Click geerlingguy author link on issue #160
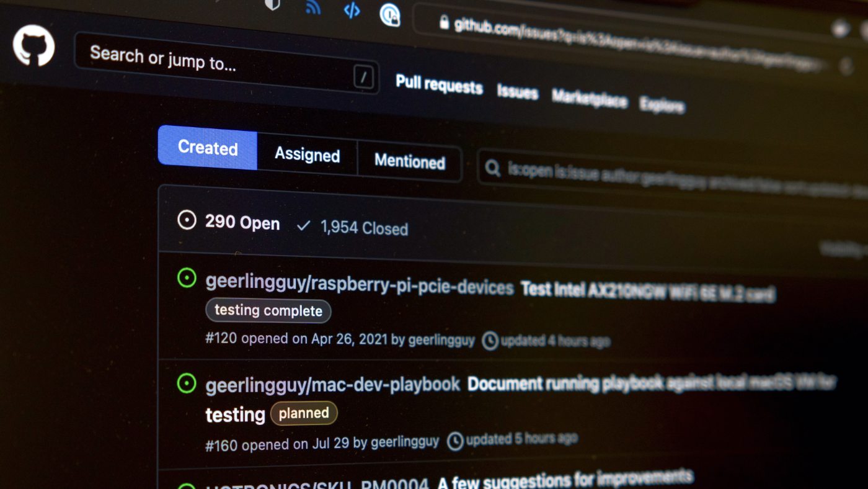868x489 pixels. coord(405,442)
